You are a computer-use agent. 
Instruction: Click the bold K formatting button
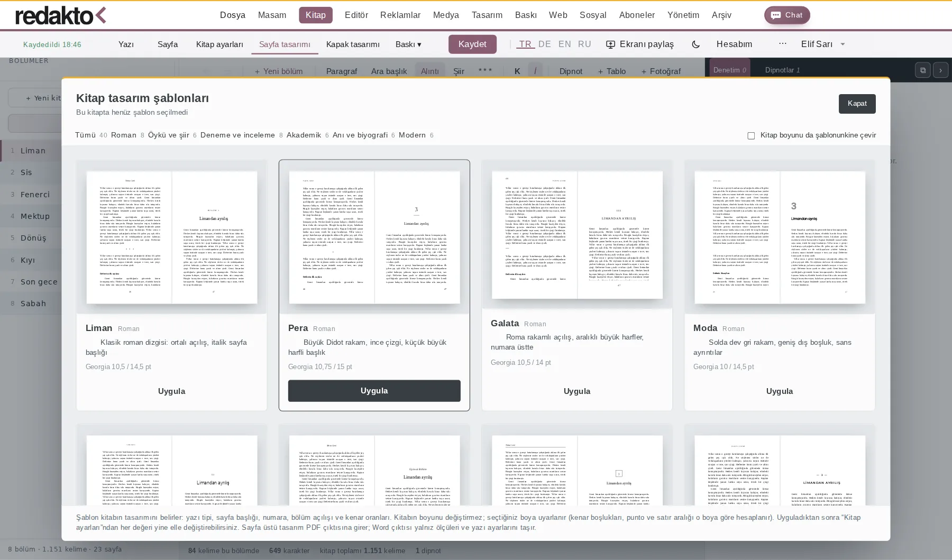tap(517, 71)
